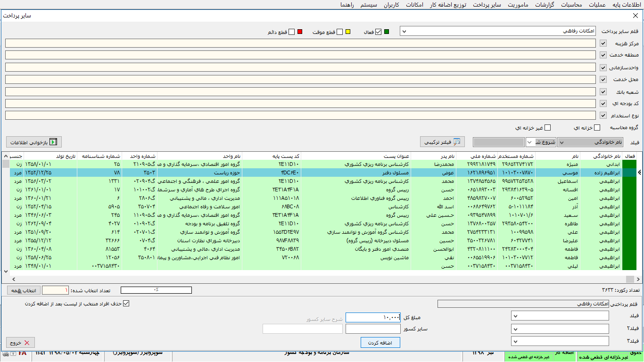The width and height of the screenshot is (644, 362).
Task: Click the انتخاب همه button
Action: click(25, 290)
